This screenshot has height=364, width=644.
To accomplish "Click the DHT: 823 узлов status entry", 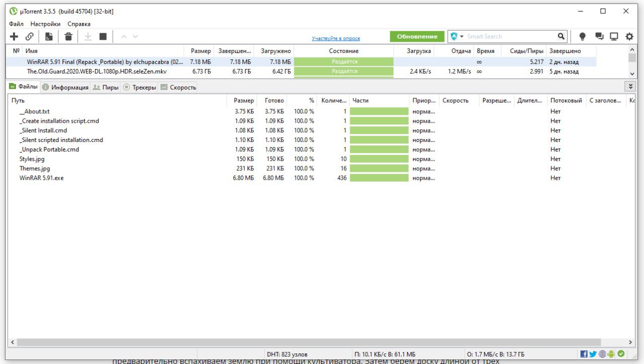I will coord(287,354).
